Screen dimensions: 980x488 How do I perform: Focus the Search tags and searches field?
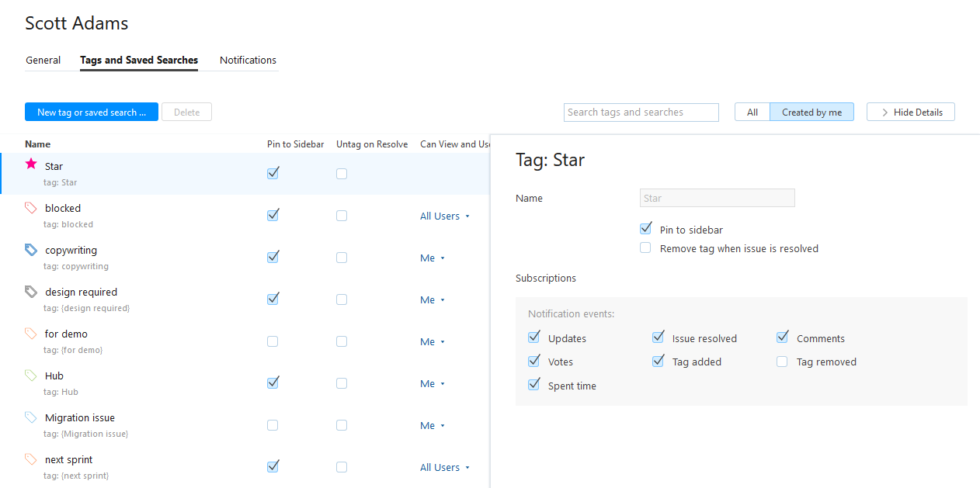click(x=641, y=112)
